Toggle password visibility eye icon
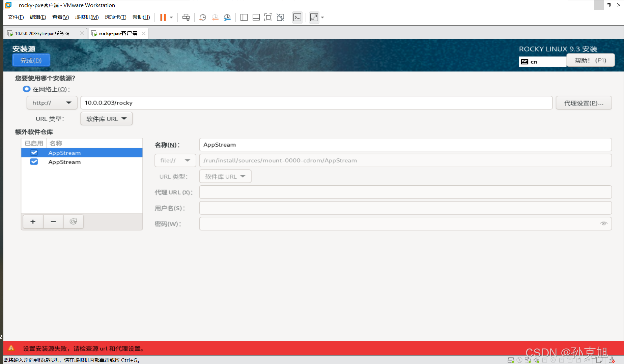The height and width of the screenshot is (364, 624). click(x=604, y=223)
